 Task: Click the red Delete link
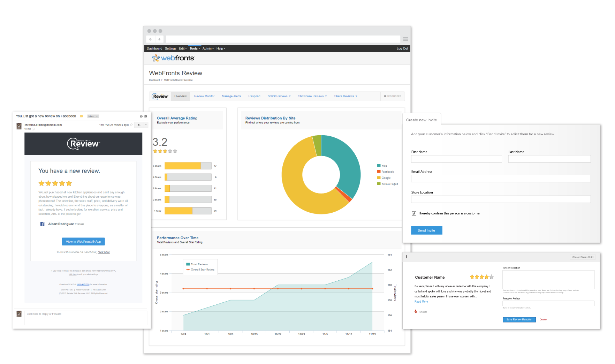click(543, 319)
